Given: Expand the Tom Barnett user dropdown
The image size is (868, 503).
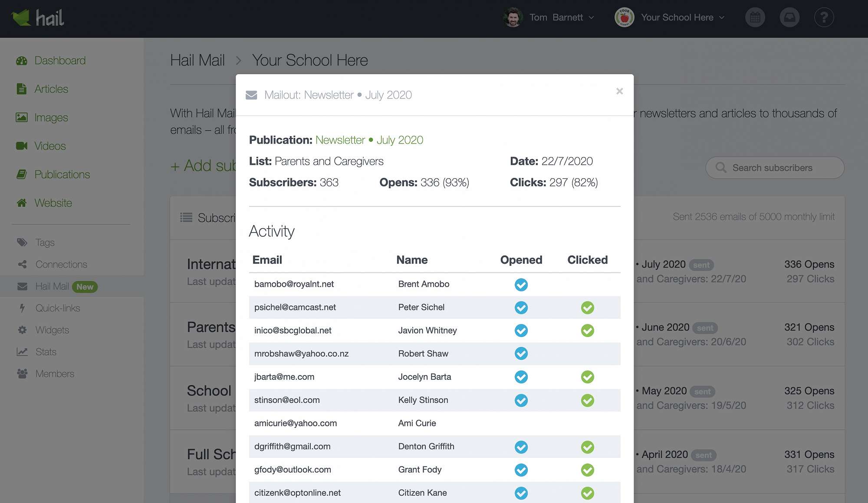Looking at the screenshot, I should (x=556, y=18).
